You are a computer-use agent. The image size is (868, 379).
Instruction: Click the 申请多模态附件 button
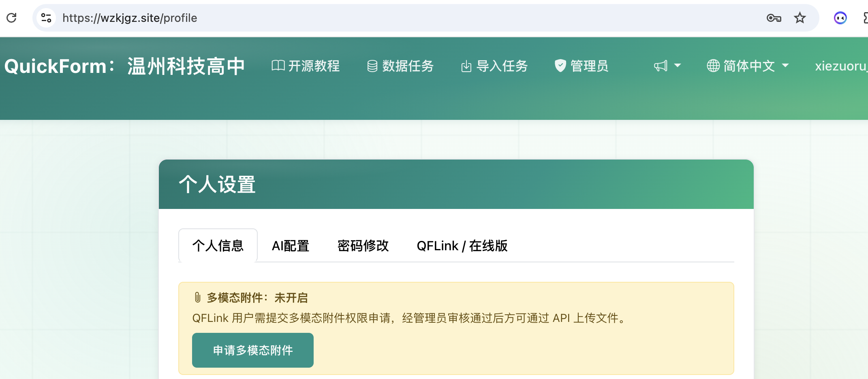[253, 350]
